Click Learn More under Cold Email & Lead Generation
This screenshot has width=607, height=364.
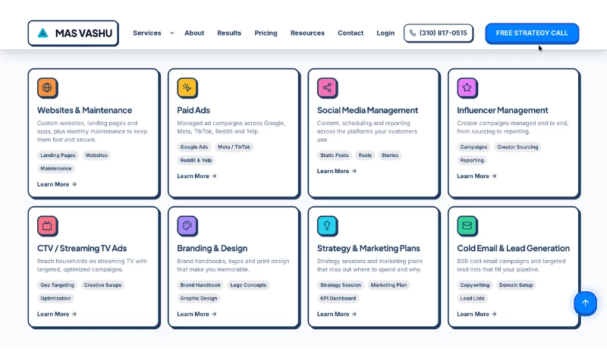[x=476, y=314]
